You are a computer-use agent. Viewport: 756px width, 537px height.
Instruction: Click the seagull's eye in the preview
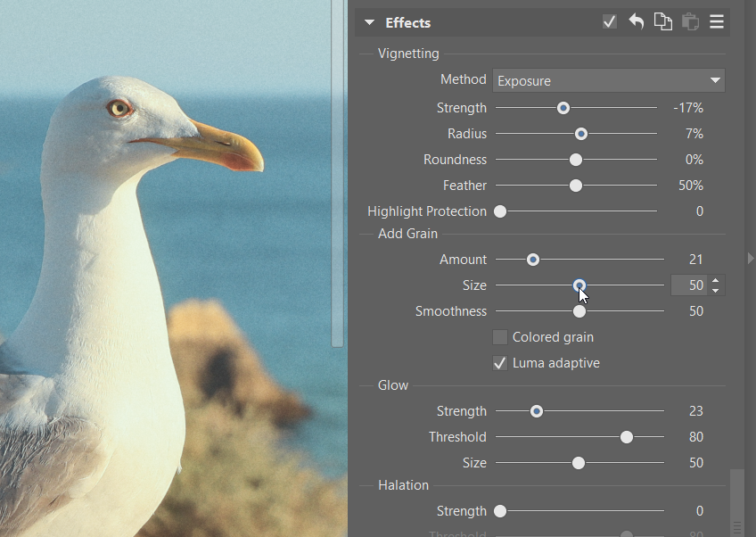118,109
